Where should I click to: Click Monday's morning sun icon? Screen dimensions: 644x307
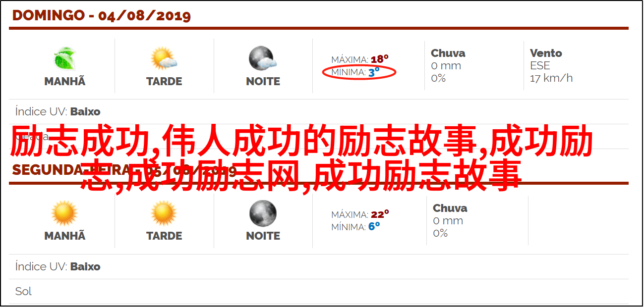coord(65,213)
